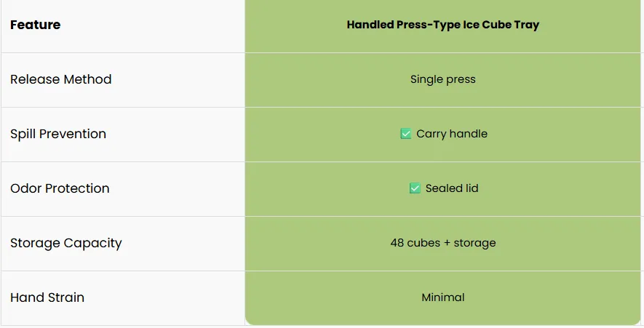The image size is (644, 328).
Task: Click the Odor Protection row label
Action: pos(60,188)
